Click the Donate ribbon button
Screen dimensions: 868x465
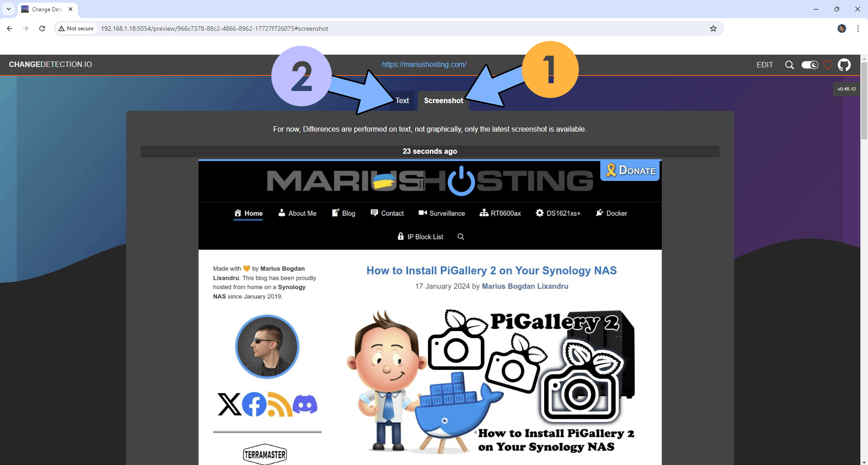pyautogui.click(x=630, y=171)
